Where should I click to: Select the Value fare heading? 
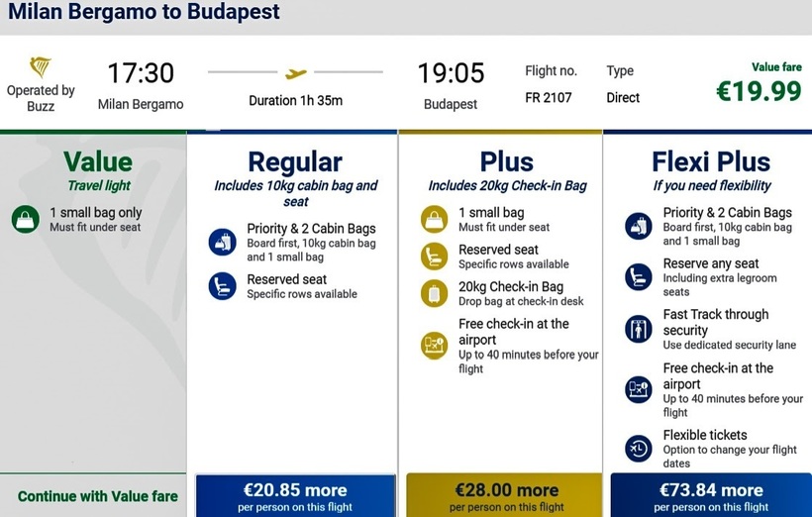(x=97, y=161)
